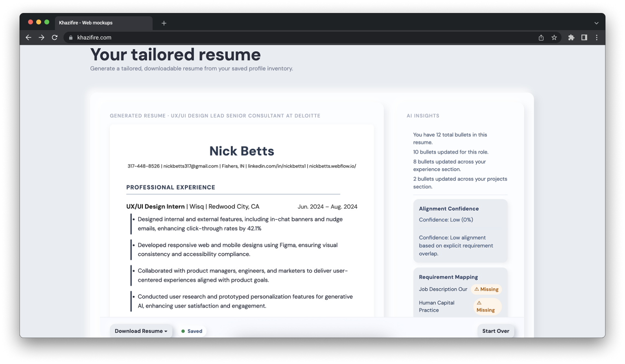Open the Download Resume dropdown
The width and height of the screenshot is (625, 364).
(141, 331)
